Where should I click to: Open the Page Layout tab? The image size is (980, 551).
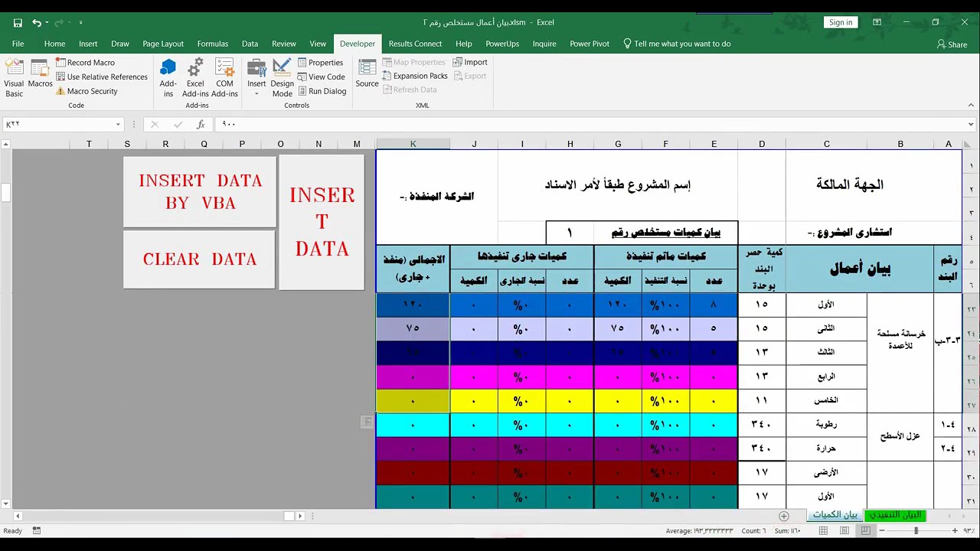163,44
